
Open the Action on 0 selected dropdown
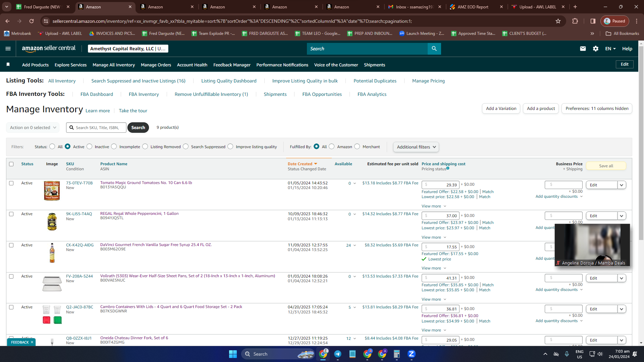[x=33, y=127]
